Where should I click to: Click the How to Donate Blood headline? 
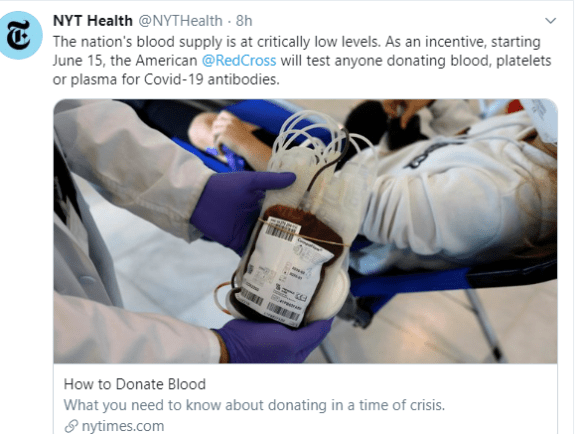[135, 384]
